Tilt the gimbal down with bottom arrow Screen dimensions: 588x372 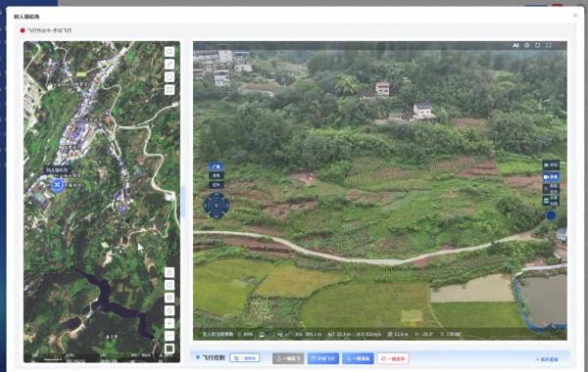tap(217, 216)
